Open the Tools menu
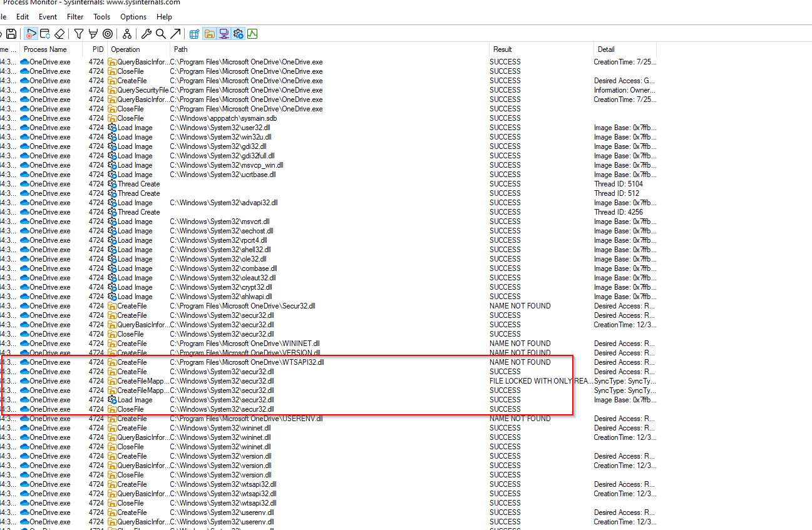Viewport: 812px width, 530px height. click(x=102, y=17)
